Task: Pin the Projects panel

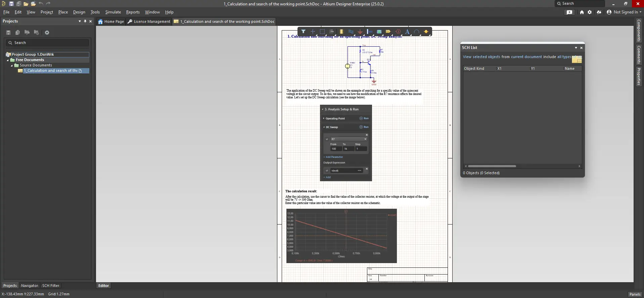Action: click(85, 21)
